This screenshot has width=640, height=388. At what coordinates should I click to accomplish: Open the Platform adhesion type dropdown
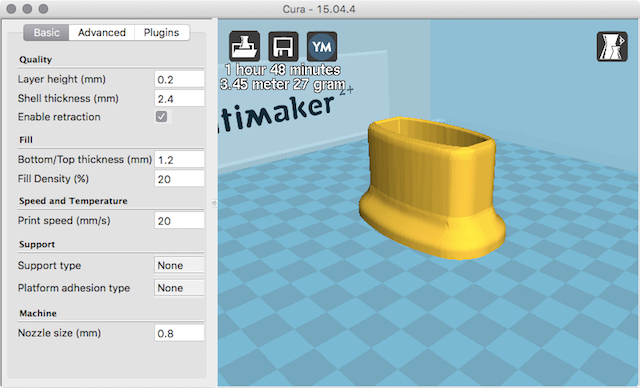179,288
